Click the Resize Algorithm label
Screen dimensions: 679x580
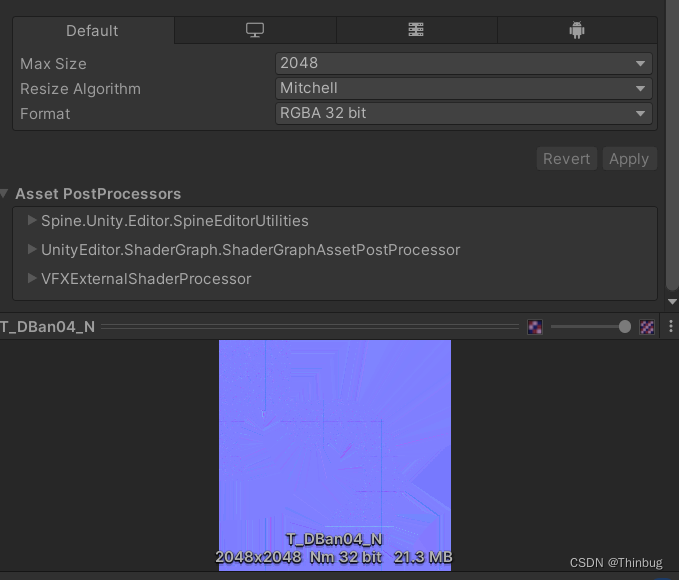click(x=81, y=89)
